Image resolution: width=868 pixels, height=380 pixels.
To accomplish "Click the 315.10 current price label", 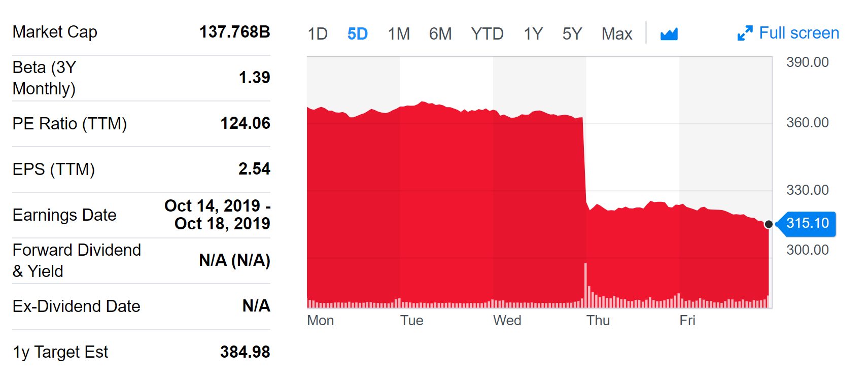I will [x=807, y=223].
